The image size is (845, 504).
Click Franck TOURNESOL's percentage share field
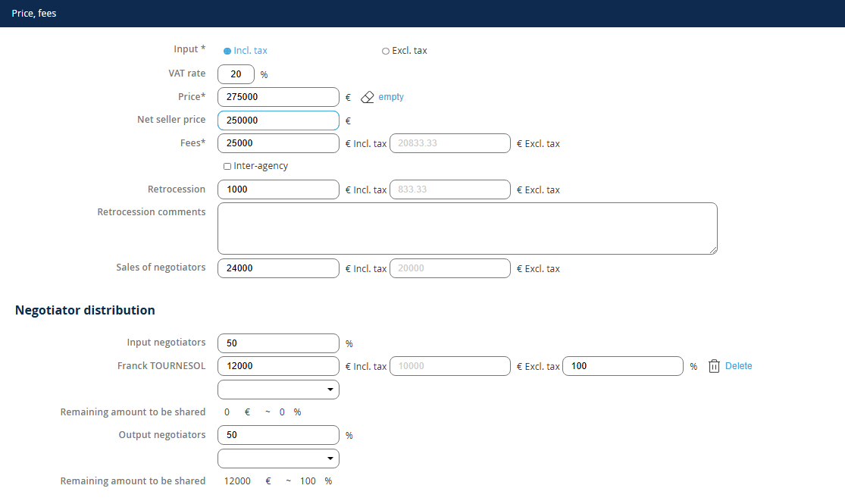623,366
